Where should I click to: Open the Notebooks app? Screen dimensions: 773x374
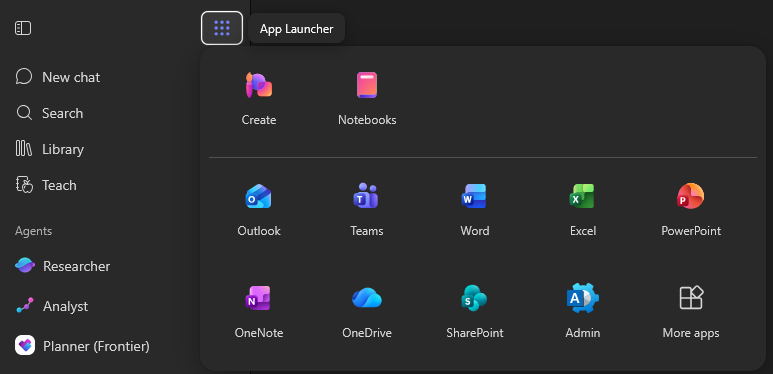(367, 99)
